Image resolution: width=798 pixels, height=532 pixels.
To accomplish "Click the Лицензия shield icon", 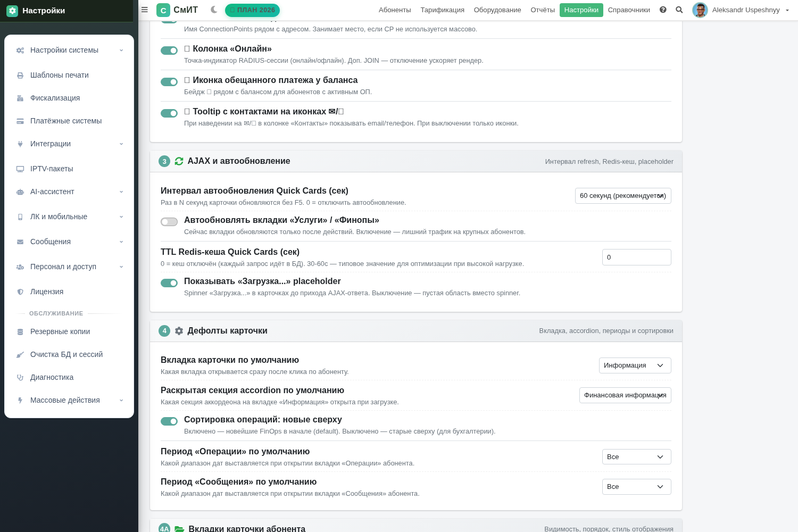I will coord(20,292).
